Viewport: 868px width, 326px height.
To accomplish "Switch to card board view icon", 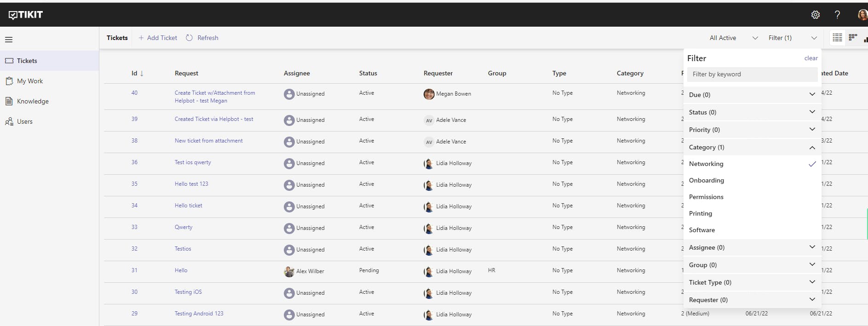I will coord(853,38).
